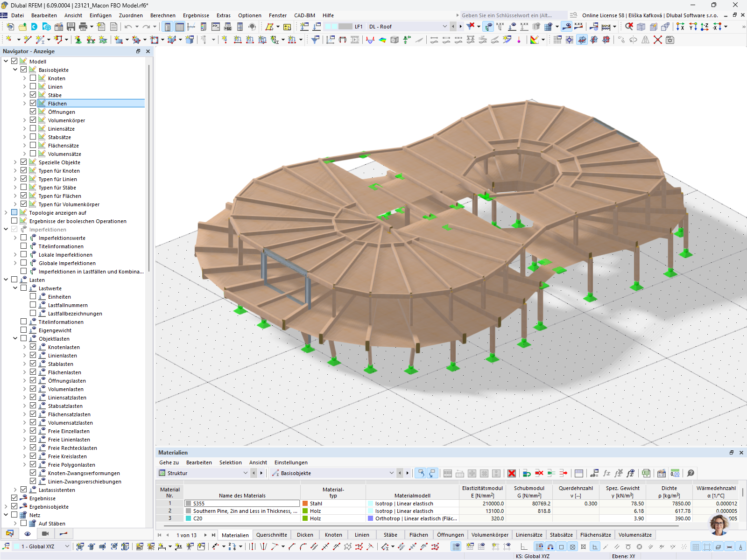
Task: Disable the Flächenlasten checkbox
Action: (x=33, y=372)
